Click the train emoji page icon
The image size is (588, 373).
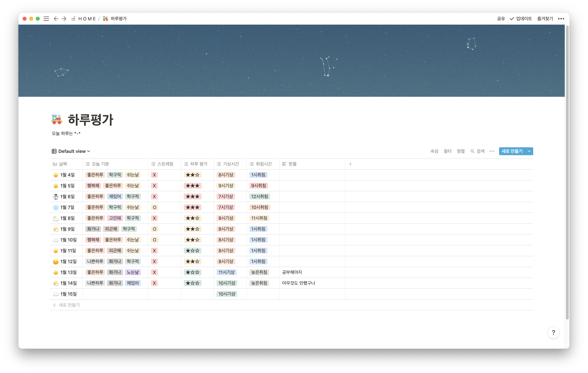[x=57, y=120]
